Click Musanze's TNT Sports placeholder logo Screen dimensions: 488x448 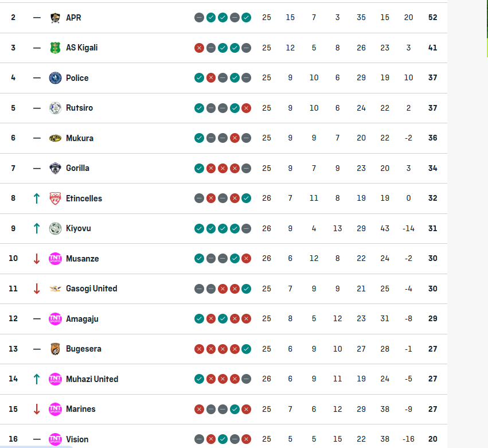(x=55, y=259)
